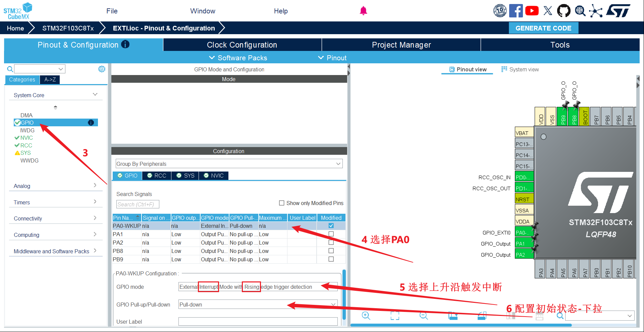Select the A->Z sorting button
The height and width of the screenshot is (332, 644).
coord(50,79)
